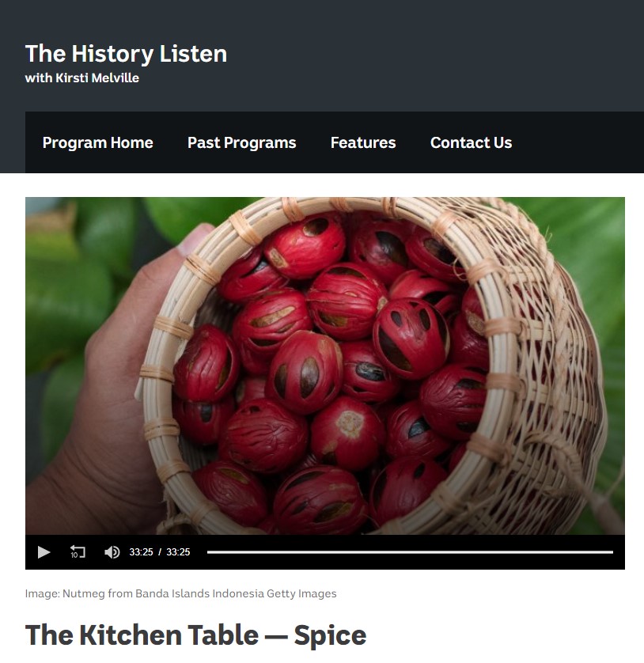Mute the player volume

112,552
